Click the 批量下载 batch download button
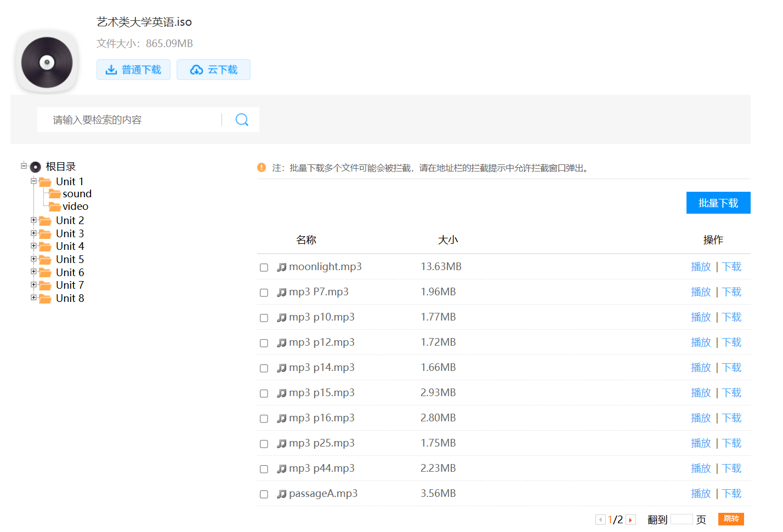Screen dimensions: 783x532 pyautogui.click(x=718, y=203)
